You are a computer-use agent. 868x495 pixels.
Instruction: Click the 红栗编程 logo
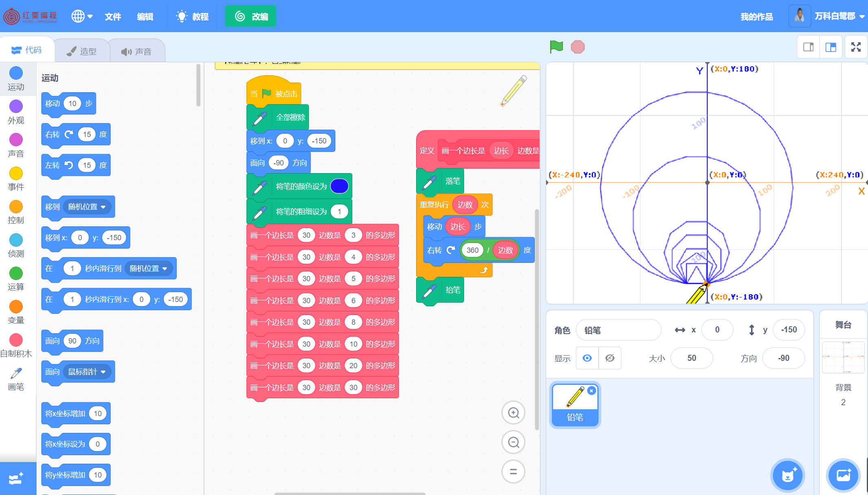(x=30, y=16)
